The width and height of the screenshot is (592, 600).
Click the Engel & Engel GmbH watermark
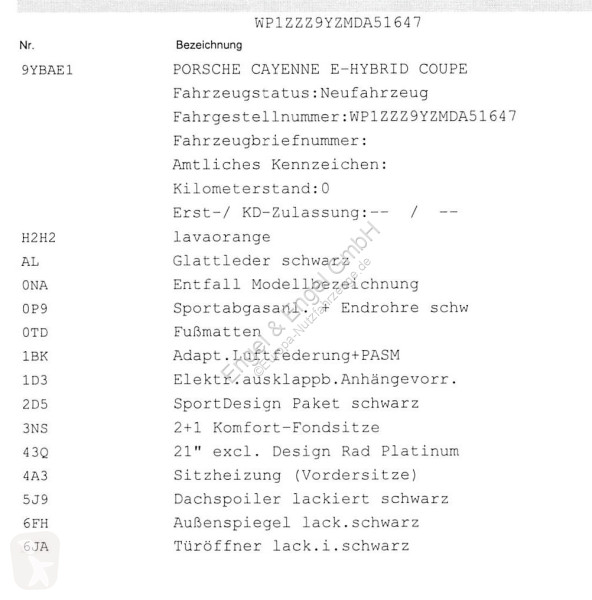pos(300,299)
